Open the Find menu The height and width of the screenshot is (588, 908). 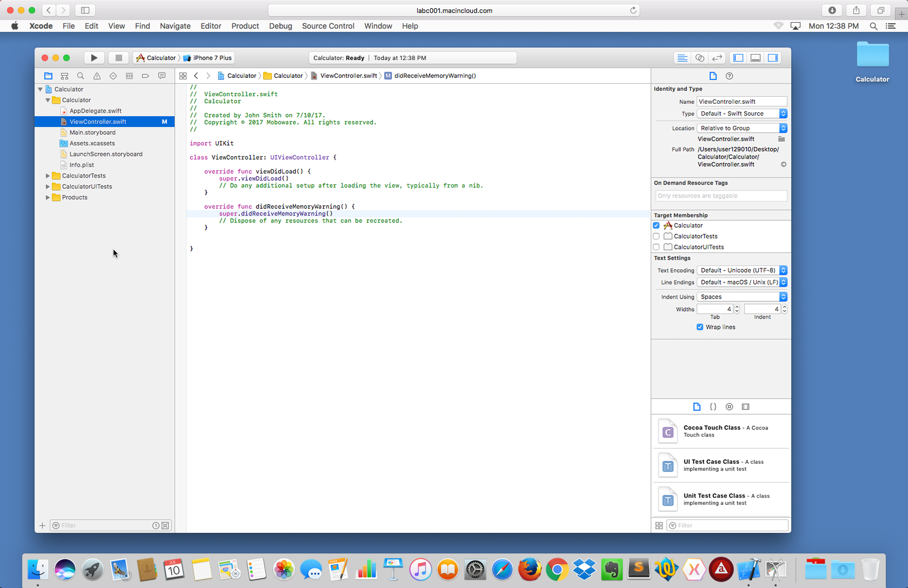[x=142, y=26]
